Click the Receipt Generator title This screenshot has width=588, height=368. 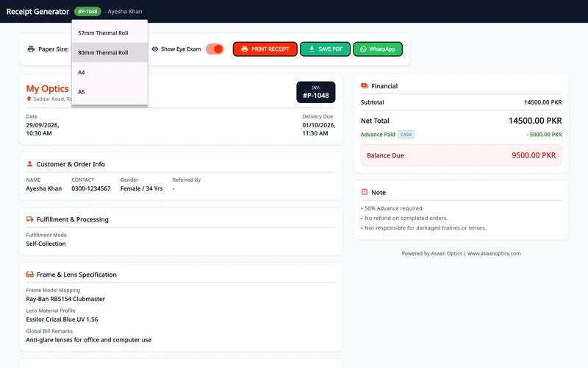[38, 12]
